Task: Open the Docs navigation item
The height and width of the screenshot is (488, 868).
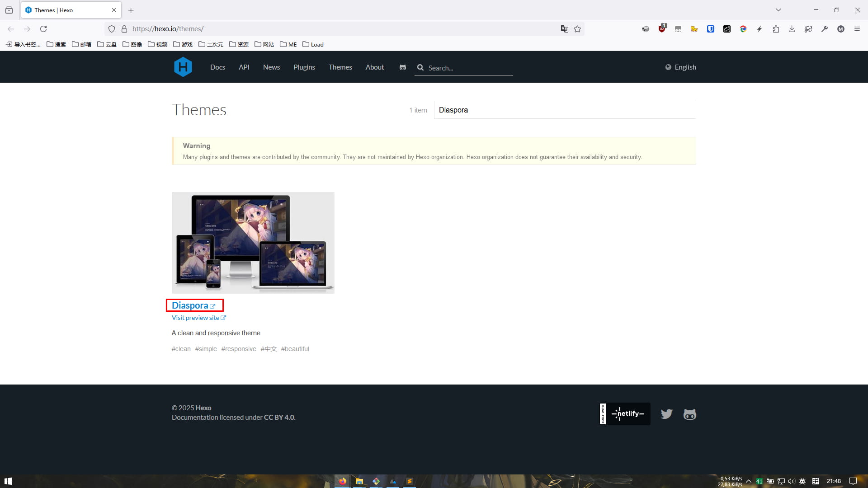Action: pyautogui.click(x=217, y=67)
